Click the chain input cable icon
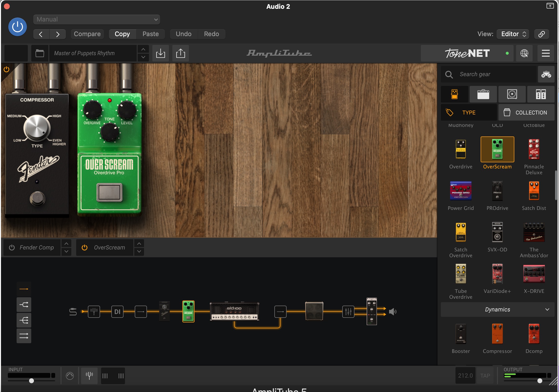Viewport: 559px width, 392px height. (73, 312)
